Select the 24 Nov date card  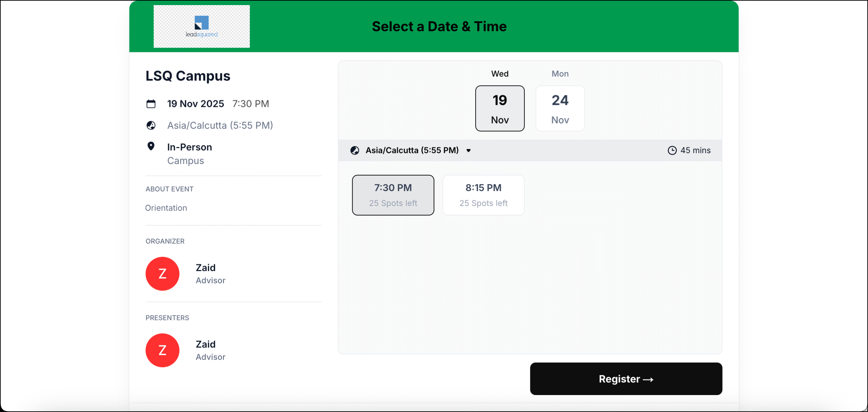coord(560,108)
